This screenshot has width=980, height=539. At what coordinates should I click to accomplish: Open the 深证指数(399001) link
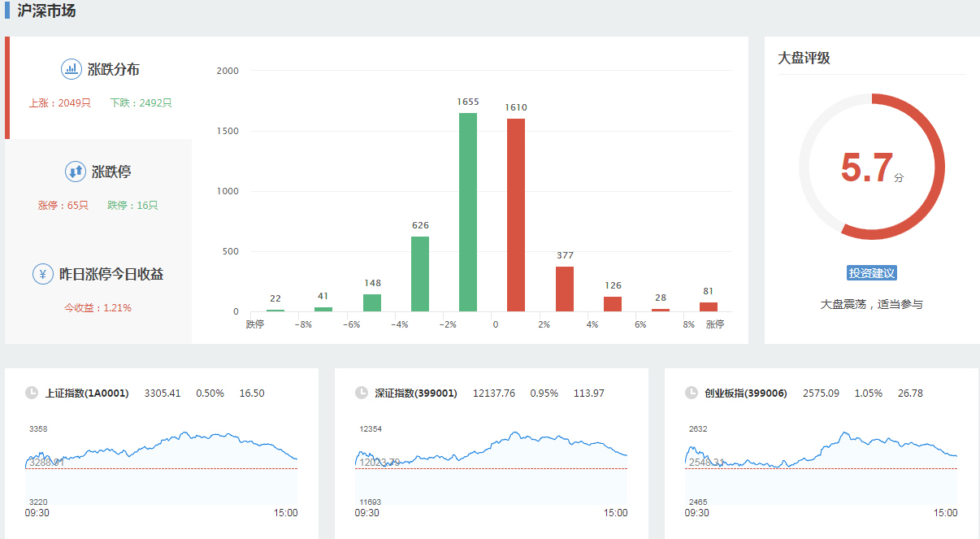pyautogui.click(x=416, y=393)
